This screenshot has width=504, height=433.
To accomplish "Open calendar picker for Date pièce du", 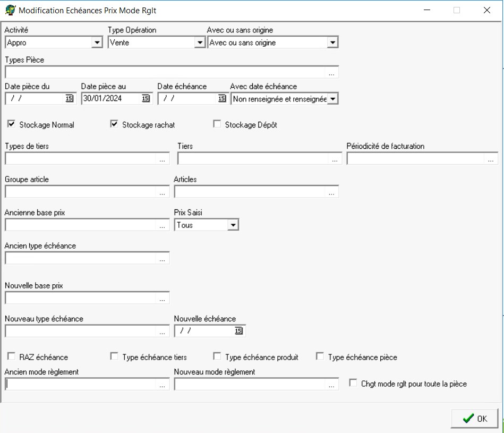I will (x=70, y=98).
